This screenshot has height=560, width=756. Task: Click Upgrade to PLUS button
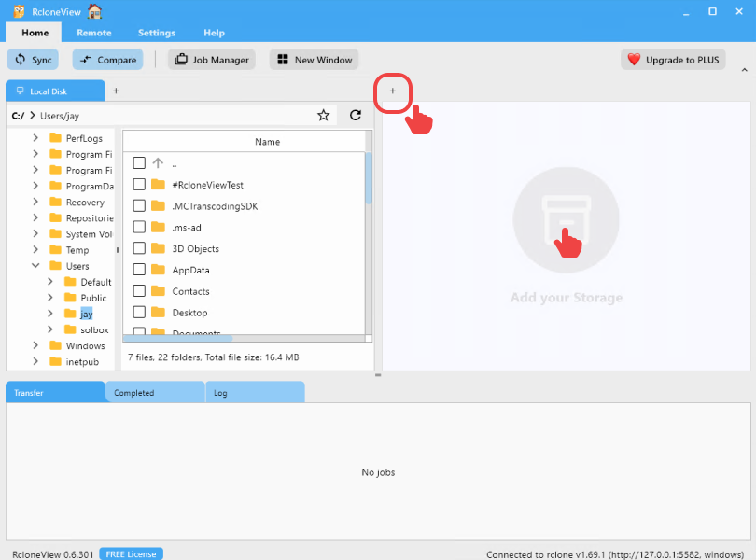(673, 60)
